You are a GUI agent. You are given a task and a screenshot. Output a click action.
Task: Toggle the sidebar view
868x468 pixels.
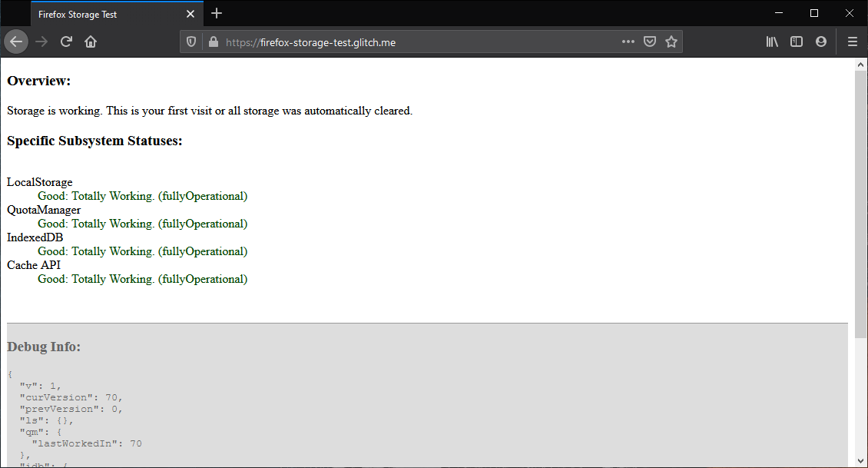click(797, 42)
